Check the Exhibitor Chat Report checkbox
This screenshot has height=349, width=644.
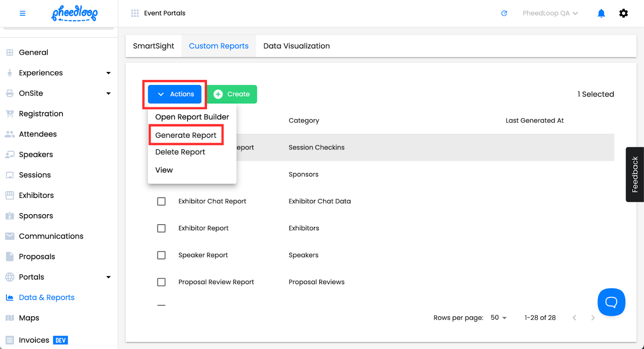[161, 201]
